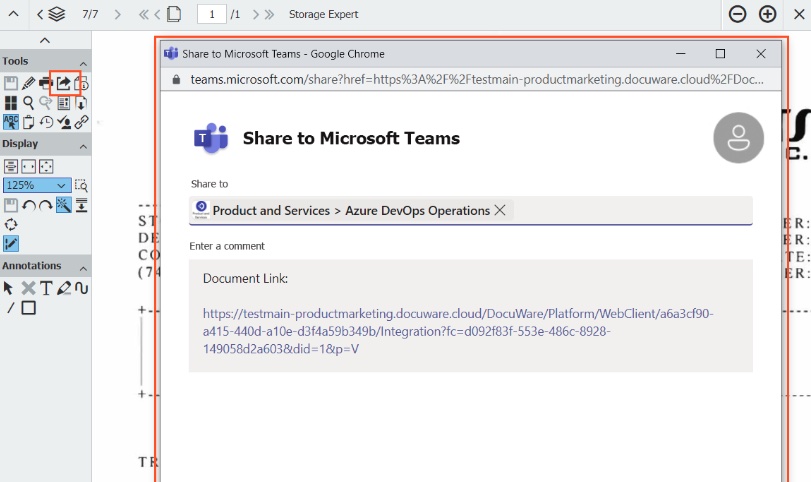Click the rotate left arrow icon
This screenshot has height=482, width=811.
(x=29, y=205)
